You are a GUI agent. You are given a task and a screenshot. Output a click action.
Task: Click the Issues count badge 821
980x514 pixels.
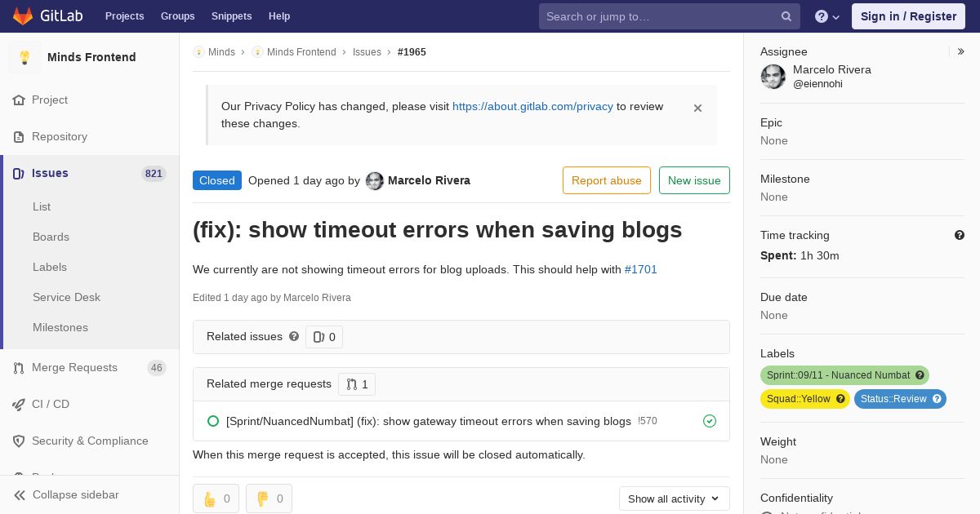(154, 173)
